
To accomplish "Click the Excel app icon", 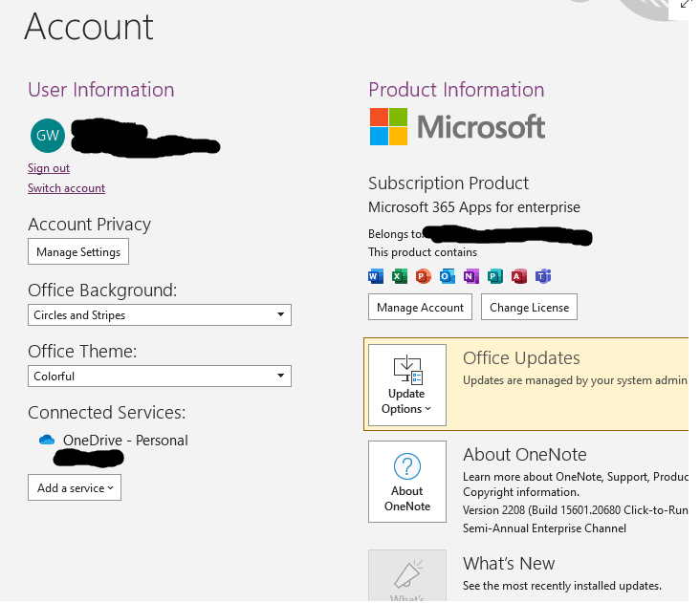I will pos(400,276).
